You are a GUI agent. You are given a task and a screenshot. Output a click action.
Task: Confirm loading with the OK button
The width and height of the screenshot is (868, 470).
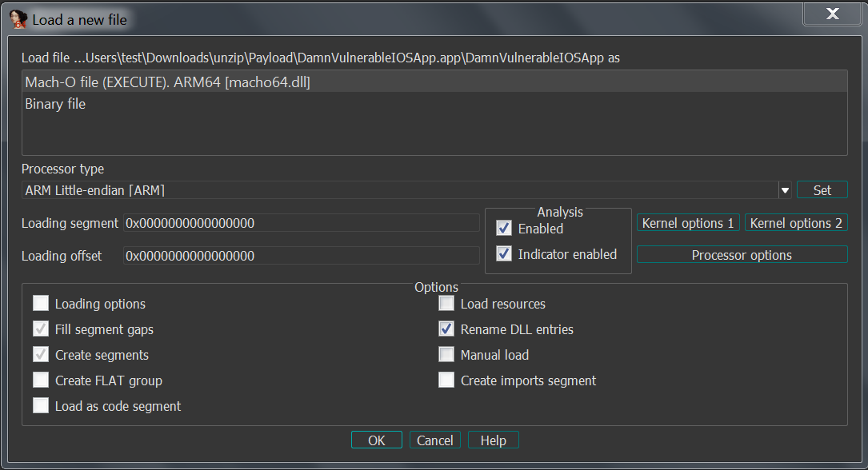pyautogui.click(x=377, y=440)
